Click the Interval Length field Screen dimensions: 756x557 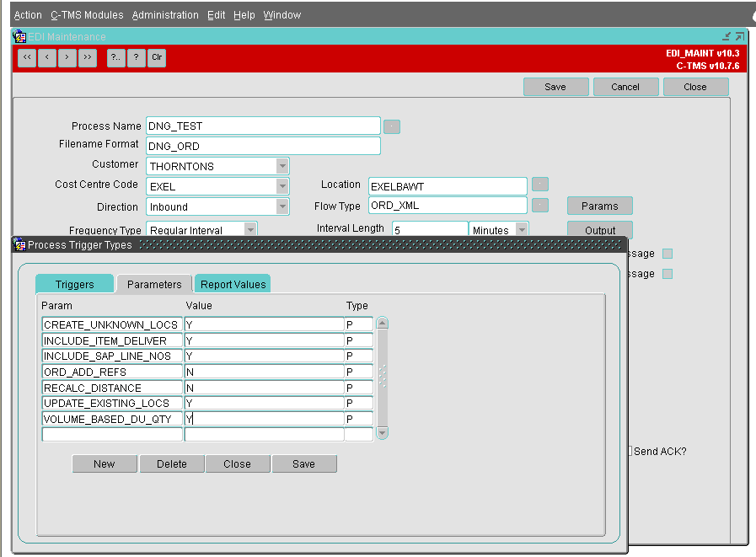(430, 229)
